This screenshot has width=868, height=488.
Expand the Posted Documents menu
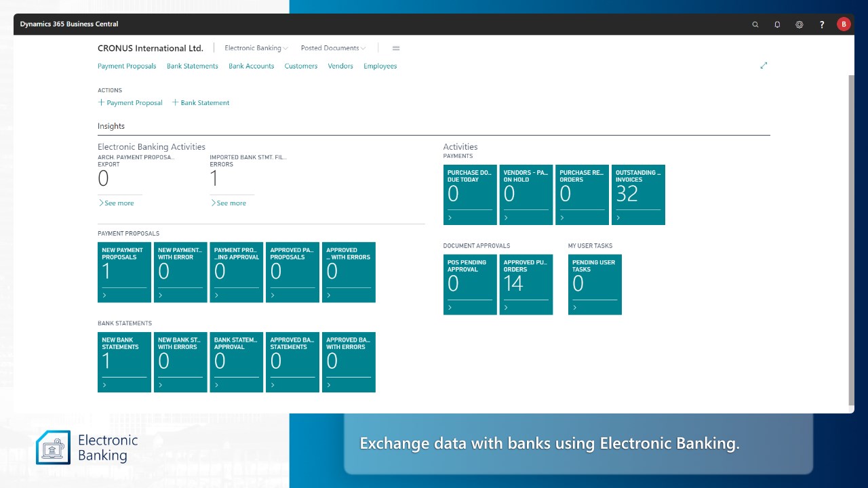(333, 48)
